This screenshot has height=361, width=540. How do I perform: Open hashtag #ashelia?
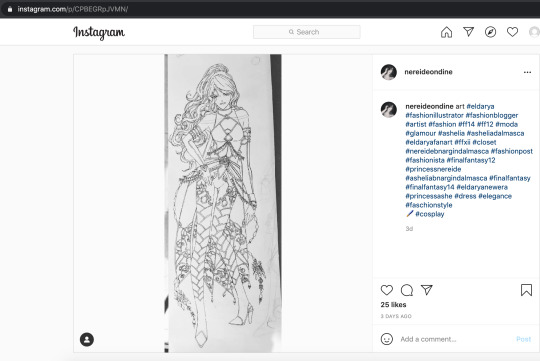tap(451, 133)
